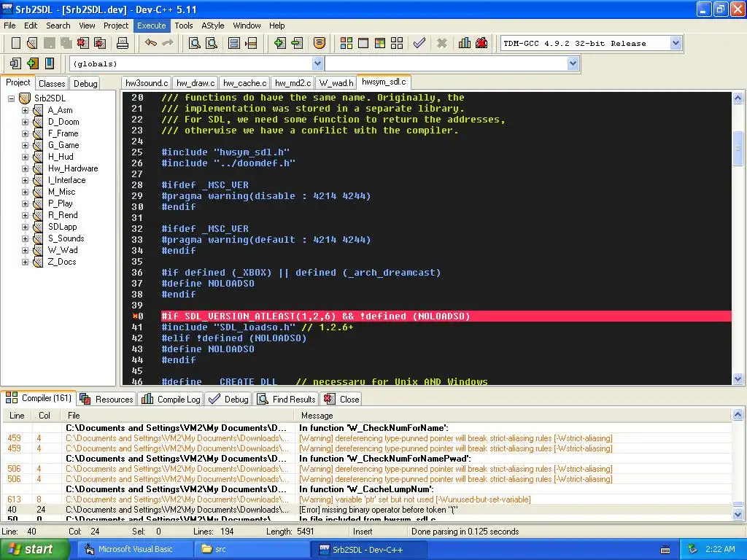Click the blue Goto bookmark icon
The width and height of the screenshot is (747, 560).
click(49, 63)
